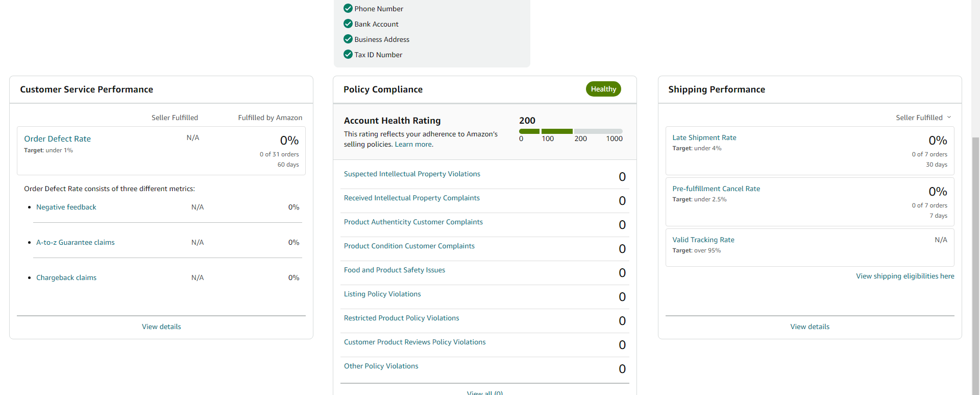Open the Seller Fulfilled dropdown in Shipping Performance
The width and height of the screenshot is (980, 395).
(924, 118)
